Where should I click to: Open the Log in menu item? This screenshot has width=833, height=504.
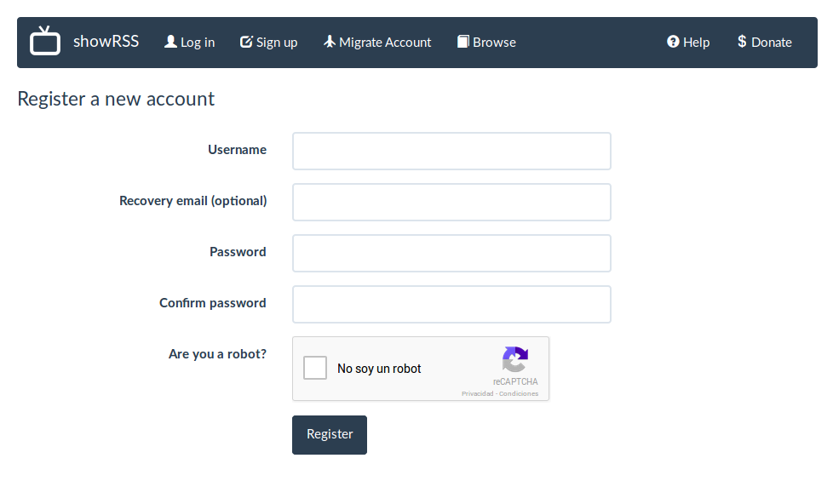coord(190,42)
